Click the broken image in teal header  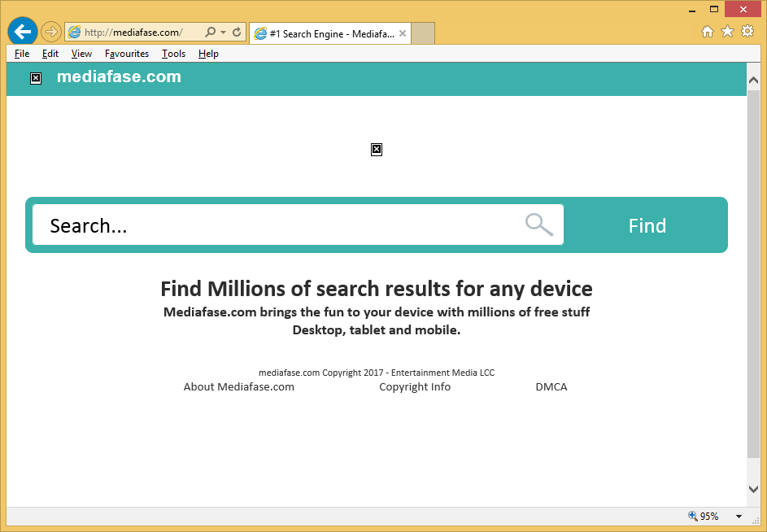(36, 78)
